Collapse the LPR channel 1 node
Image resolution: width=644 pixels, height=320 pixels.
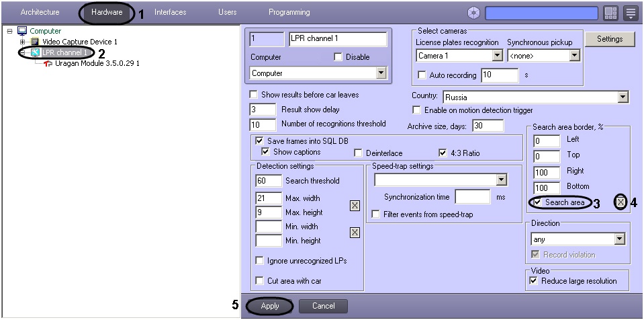[23, 52]
